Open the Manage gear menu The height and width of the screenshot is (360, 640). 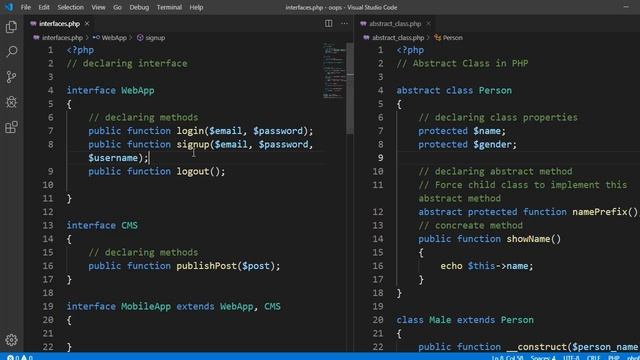tap(11, 340)
